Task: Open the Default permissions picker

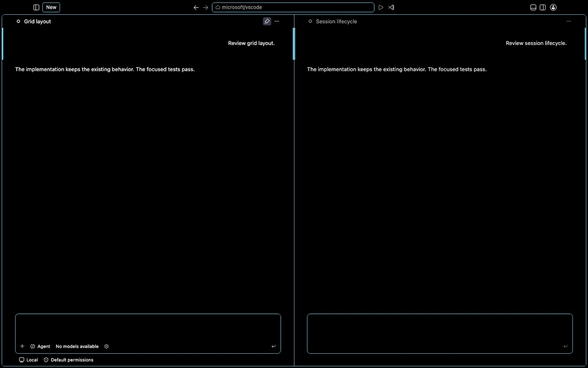Action: 68,360
